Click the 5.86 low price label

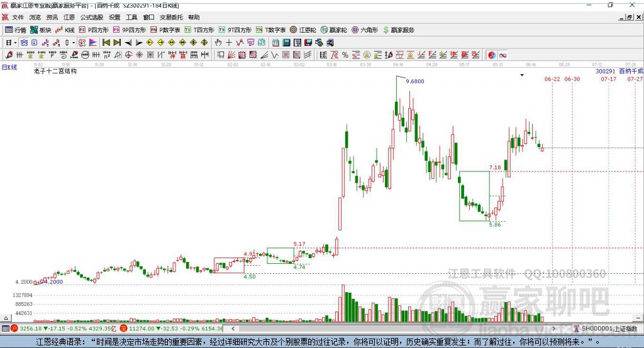(x=495, y=224)
